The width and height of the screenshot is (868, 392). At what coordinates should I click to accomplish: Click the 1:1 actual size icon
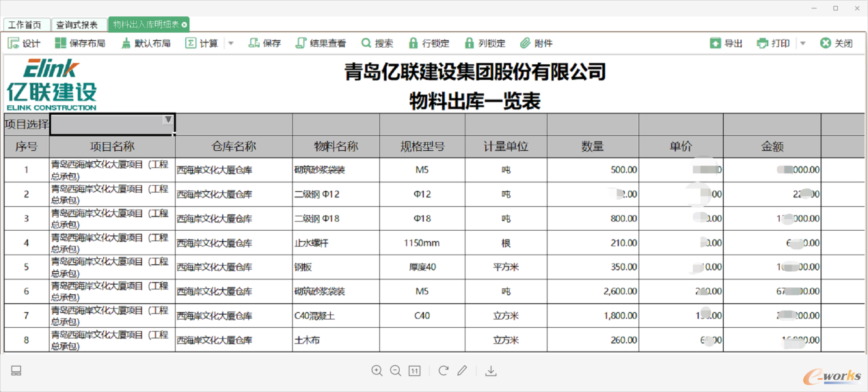[x=414, y=371]
